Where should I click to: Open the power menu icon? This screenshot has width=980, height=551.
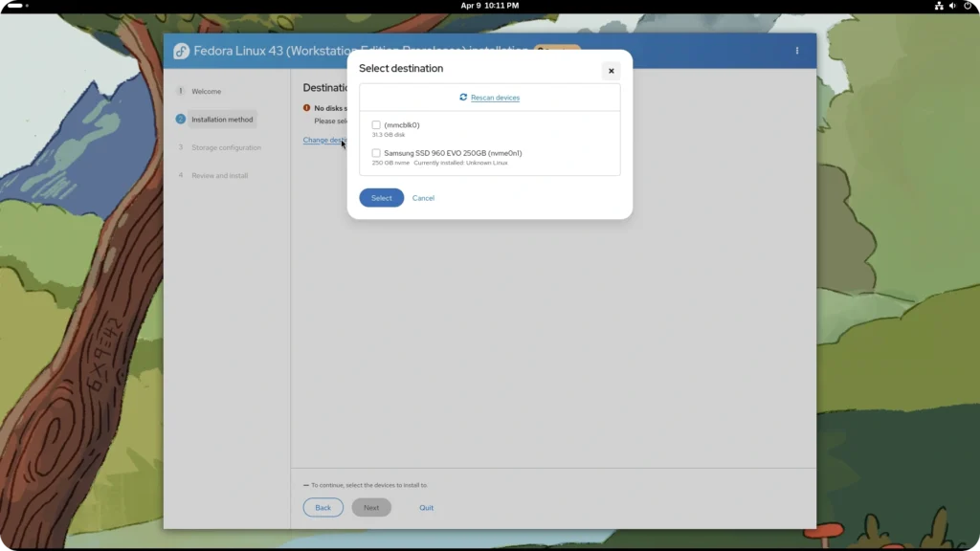pyautogui.click(x=968, y=6)
